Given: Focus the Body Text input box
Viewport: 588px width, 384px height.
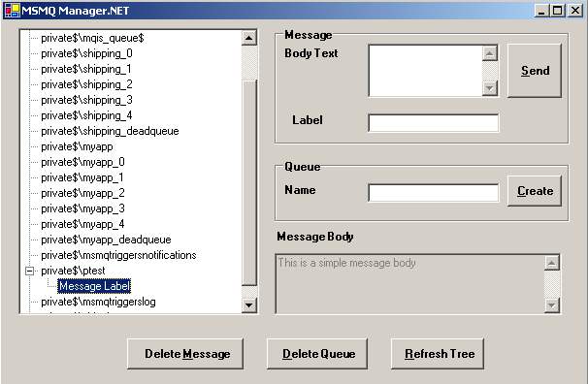Looking at the screenshot, I should tap(425, 71).
